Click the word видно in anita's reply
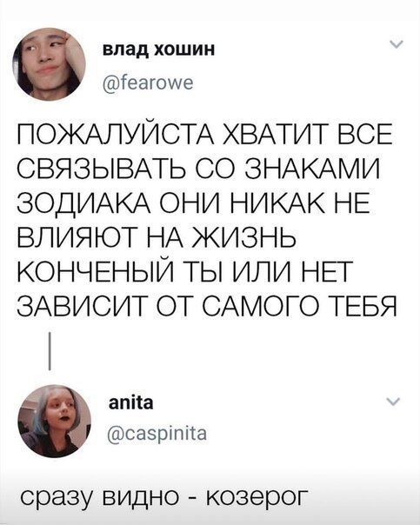420x525 pixels. pos(143,495)
